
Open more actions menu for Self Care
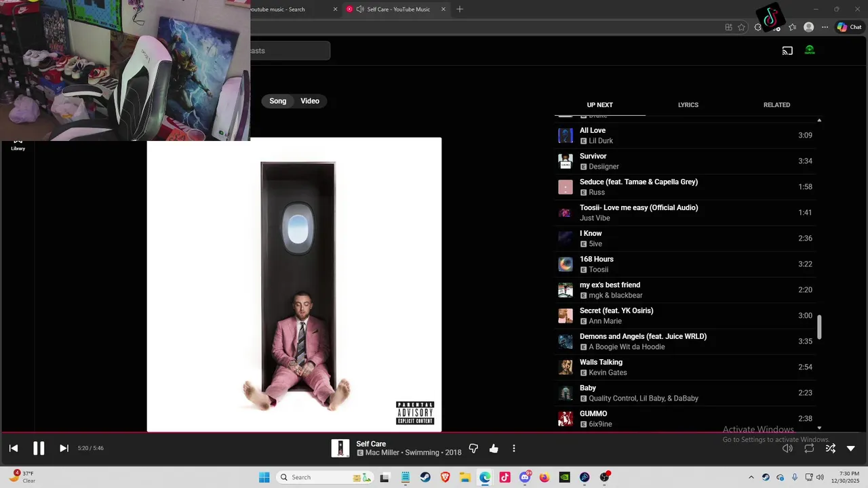coord(514,448)
